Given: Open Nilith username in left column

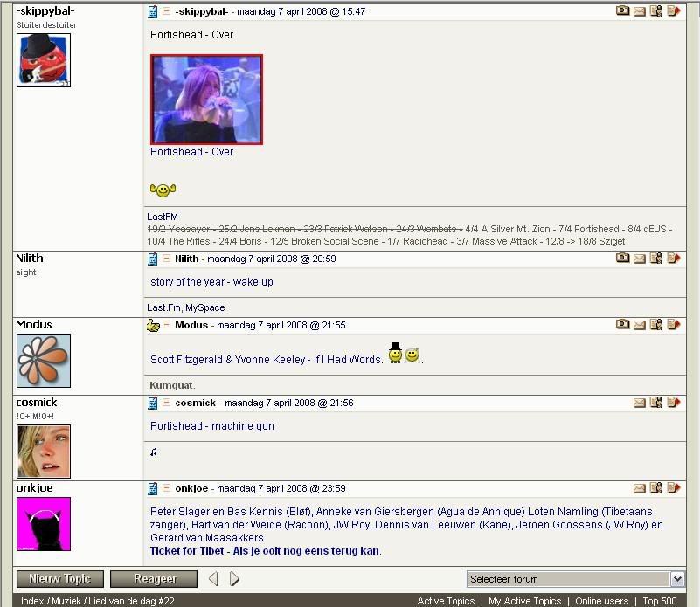Looking at the screenshot, I should coord(30,258).
